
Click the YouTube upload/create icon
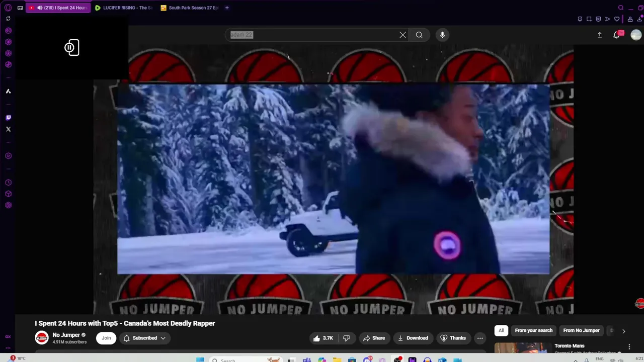[600, 35]
